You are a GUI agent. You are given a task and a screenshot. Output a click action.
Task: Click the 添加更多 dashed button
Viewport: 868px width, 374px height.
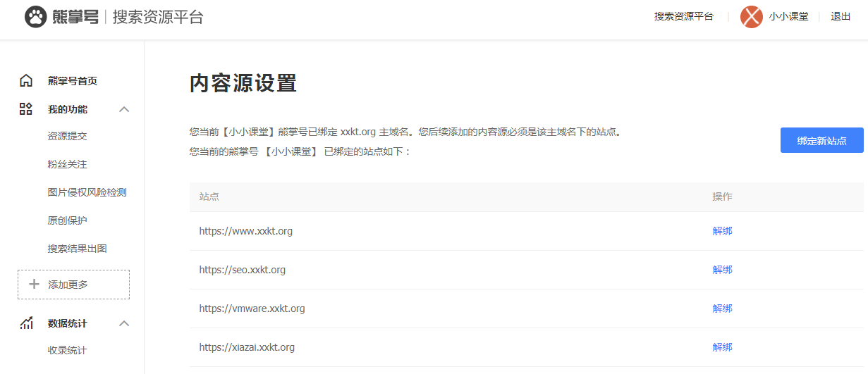click(x=73, y=285)
